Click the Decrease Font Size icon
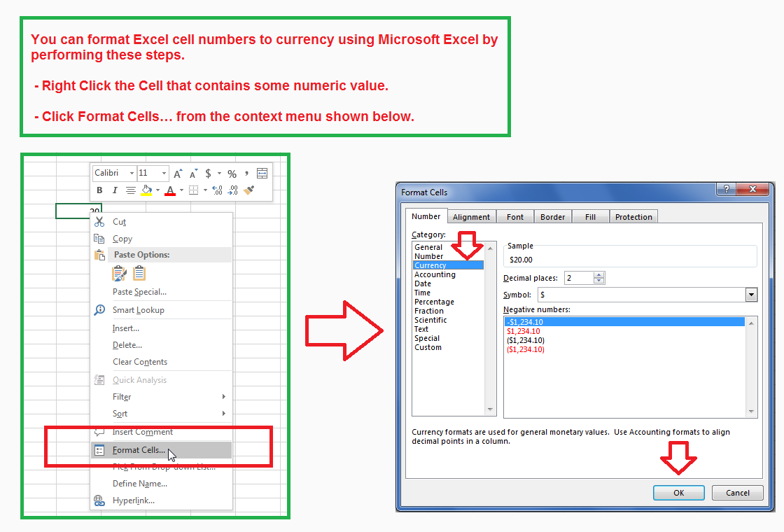The image size is (784, 532). [x=193, y=174]
